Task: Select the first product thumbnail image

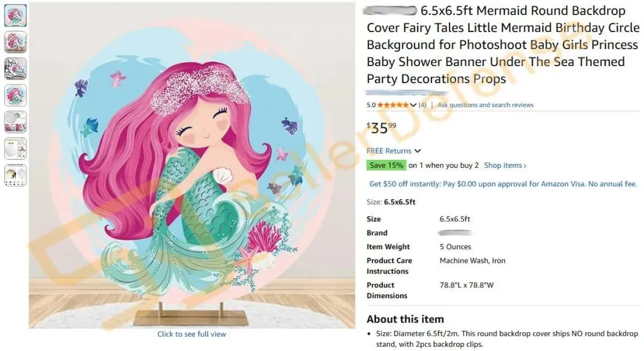Action: coord(16,15)
